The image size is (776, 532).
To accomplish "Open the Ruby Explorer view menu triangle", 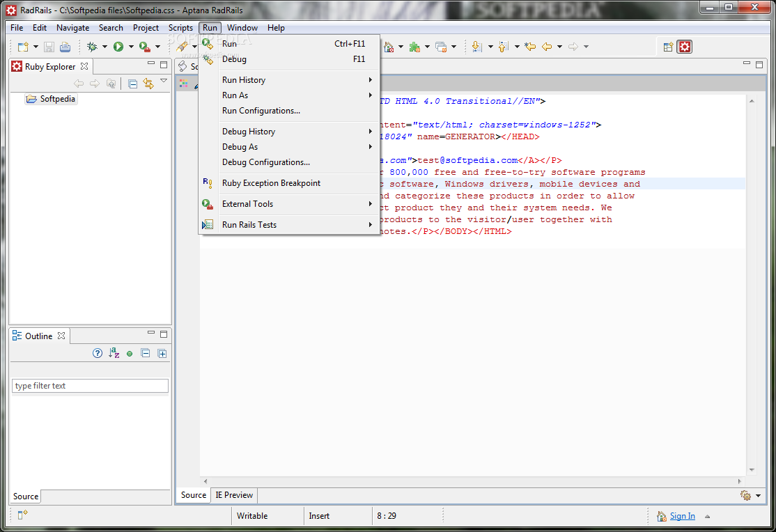I will click(164, 81).
